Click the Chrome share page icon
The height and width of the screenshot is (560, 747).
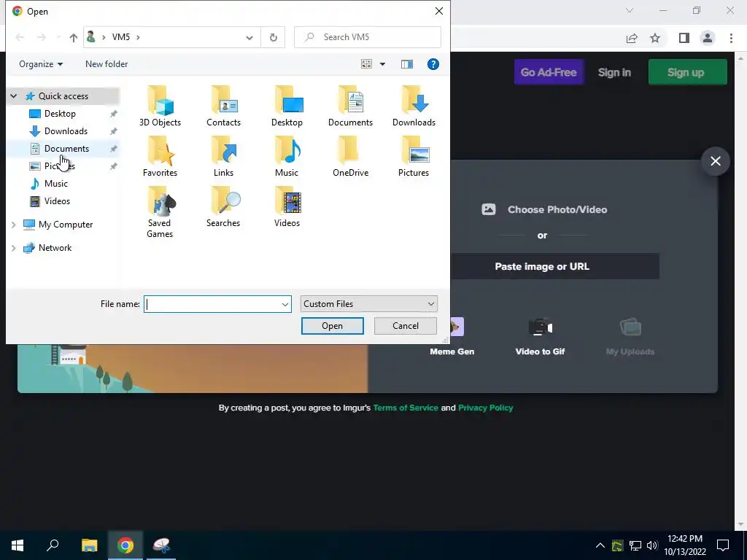(x=632, y=38)
